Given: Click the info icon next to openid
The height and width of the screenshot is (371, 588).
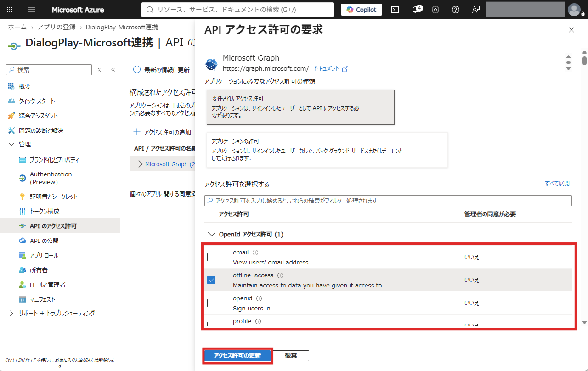Looking at the screenshot, I should 259,298.
